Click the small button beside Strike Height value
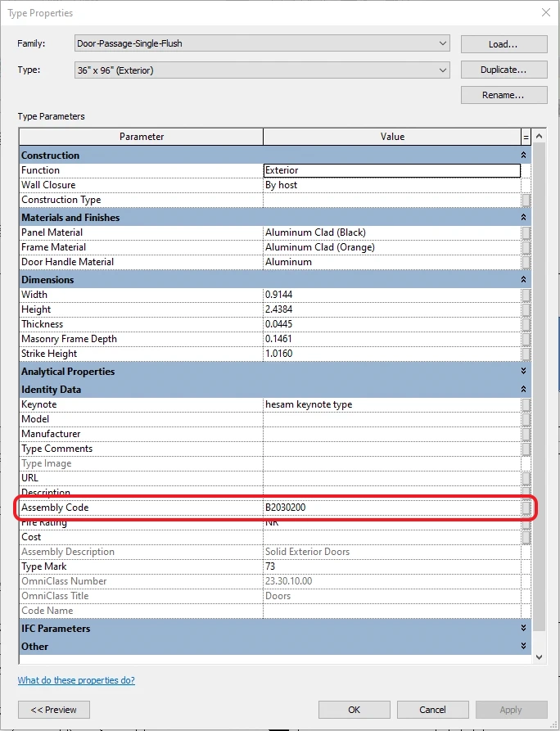The height and width of the screenshot is (731, 560). click(526, 354)
